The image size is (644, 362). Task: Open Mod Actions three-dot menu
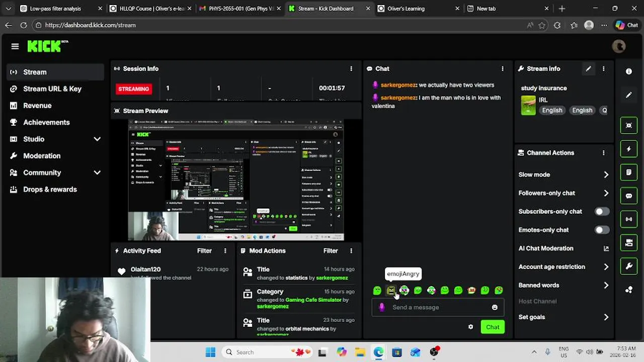click(x=351, y=250)
